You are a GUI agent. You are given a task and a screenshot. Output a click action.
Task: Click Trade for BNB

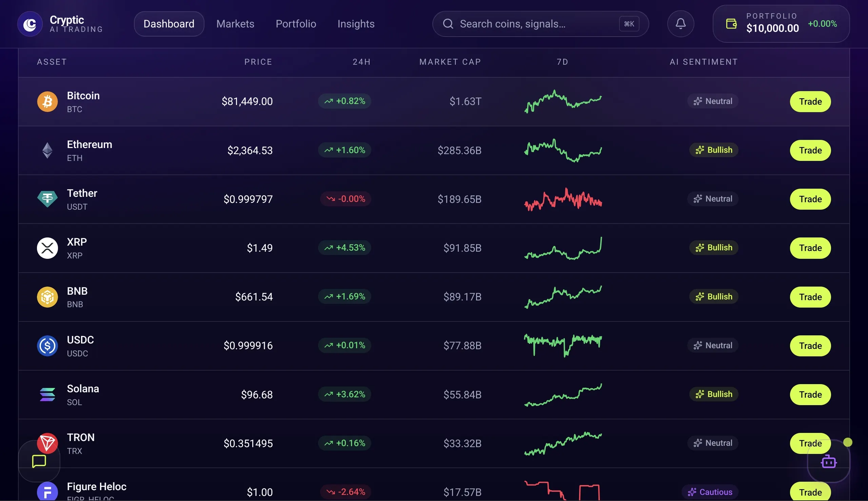pyautogui.click(x=810, y=297)
